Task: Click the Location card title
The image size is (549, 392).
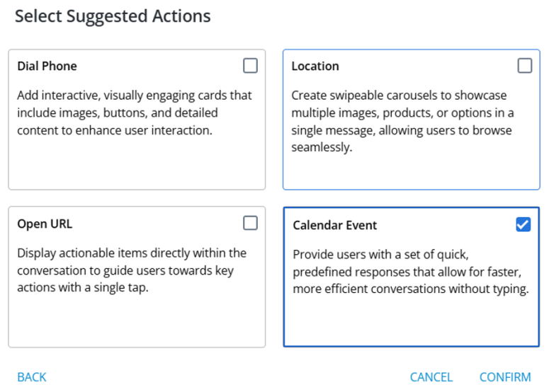Action: (x=315, y=67)
